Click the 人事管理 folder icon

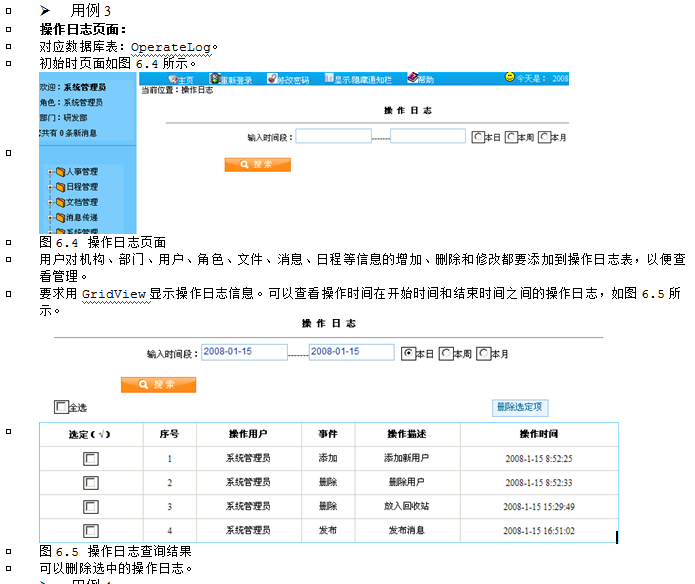(60, 172)
